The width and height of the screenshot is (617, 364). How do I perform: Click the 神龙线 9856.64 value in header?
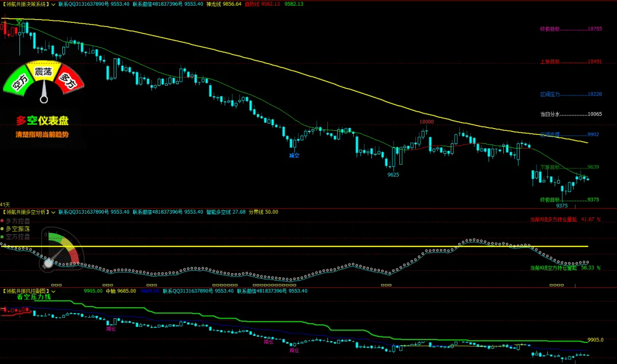point(224,4)
